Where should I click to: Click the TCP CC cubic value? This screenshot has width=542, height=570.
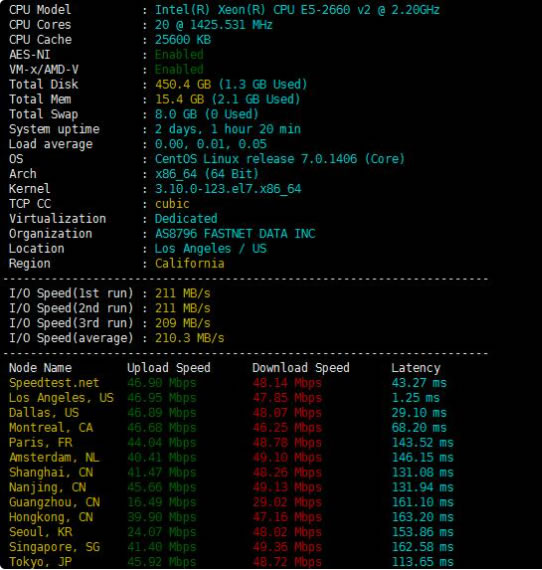click(172, 204)
